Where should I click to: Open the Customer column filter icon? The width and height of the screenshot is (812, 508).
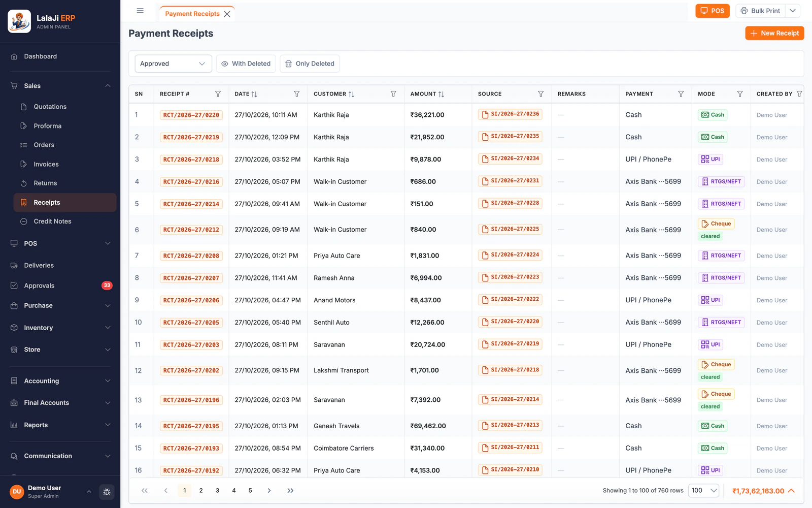[393, 94]
